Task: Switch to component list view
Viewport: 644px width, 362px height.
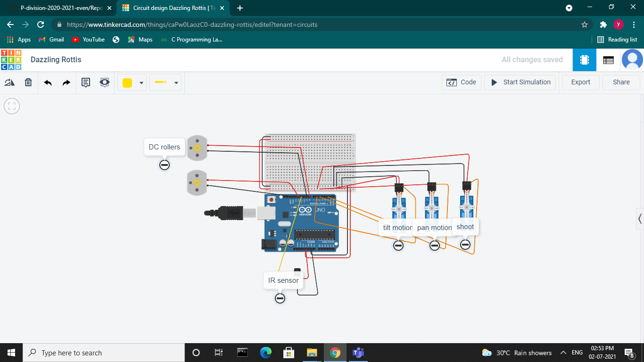Action: tap(608, 60)
